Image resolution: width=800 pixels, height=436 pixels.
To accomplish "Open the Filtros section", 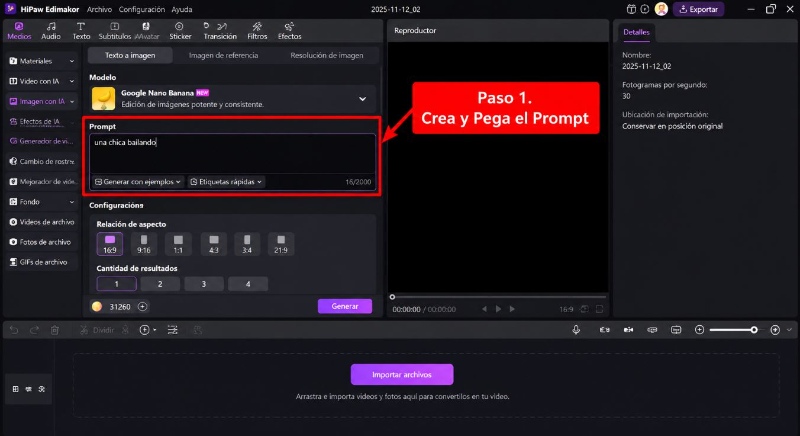I will [x=257, y=31].
